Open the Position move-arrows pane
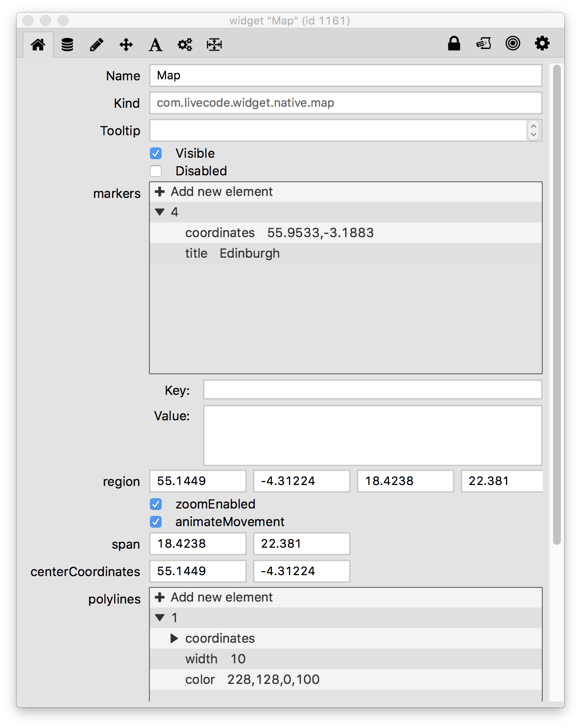581x728 pixels. click(126, 45)
